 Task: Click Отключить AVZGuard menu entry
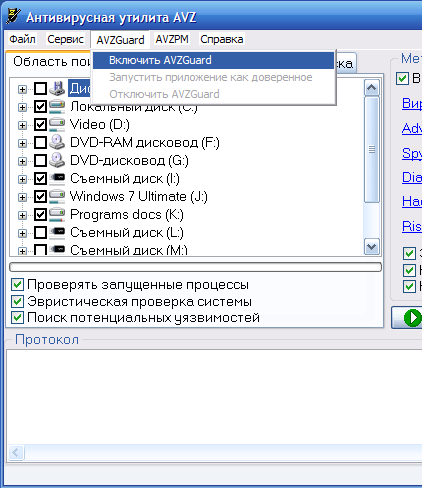213,94
